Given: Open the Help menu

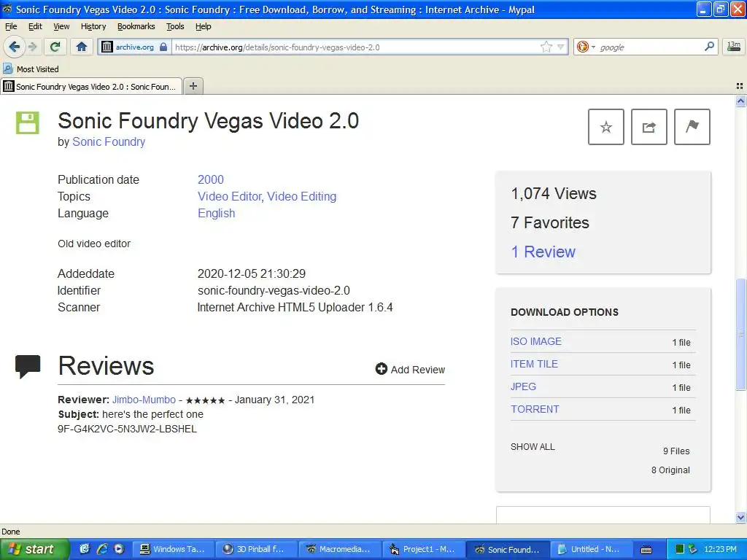Looking at the screenshot, I should tap(203, 26).
